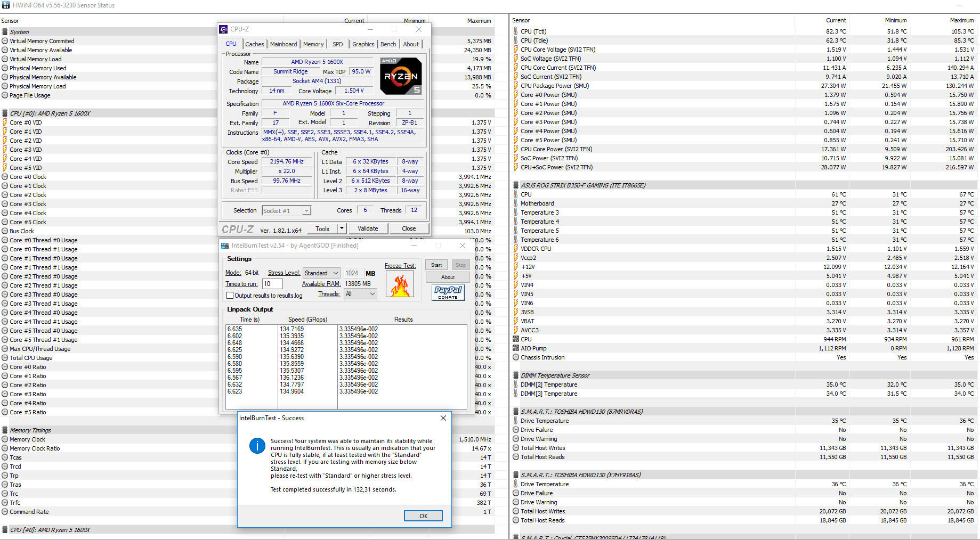Open the Threads dropdown in IntelBurnTest

[x=360, y=294]
